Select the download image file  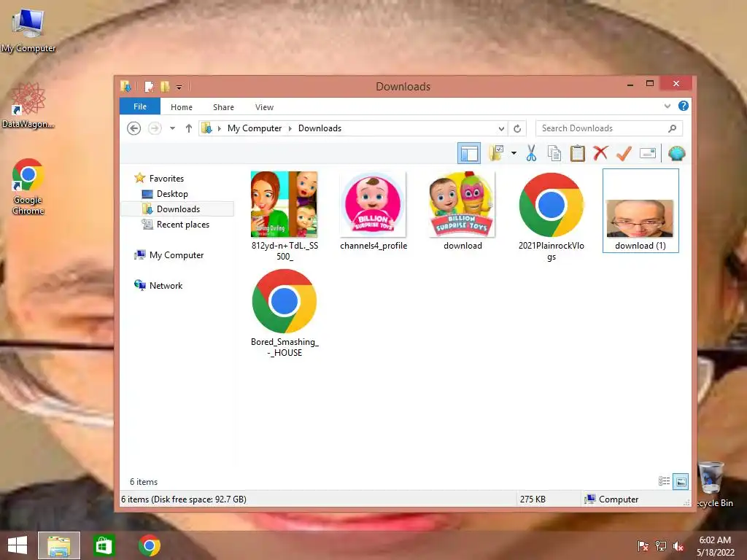click(462, 211)
